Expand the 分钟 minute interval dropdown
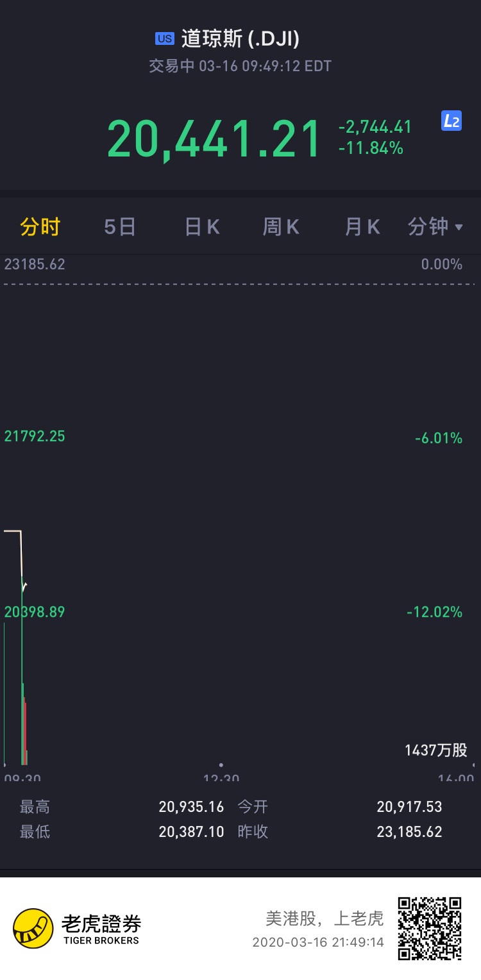This screenshot has height=980, width=481. 435,227
